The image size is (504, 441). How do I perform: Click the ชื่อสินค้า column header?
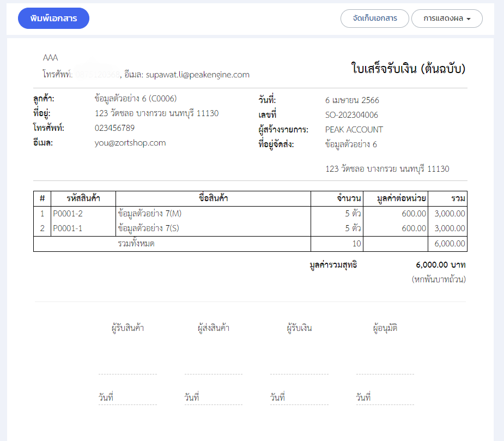pyautogui.click(x=213, y=198)
